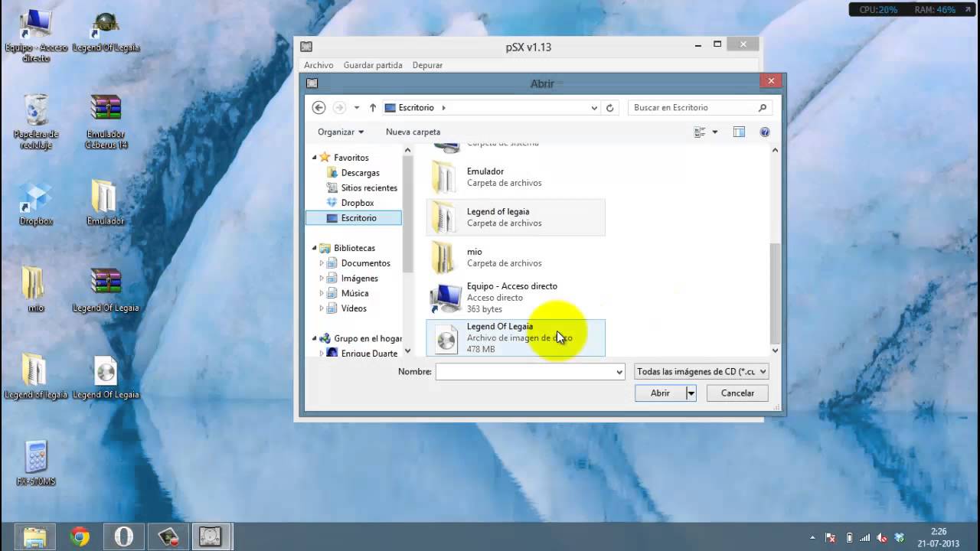The width and height of the screenshot is (980, 551).
Task: Click the Nombre file name input field
Action: click(524, 372)
